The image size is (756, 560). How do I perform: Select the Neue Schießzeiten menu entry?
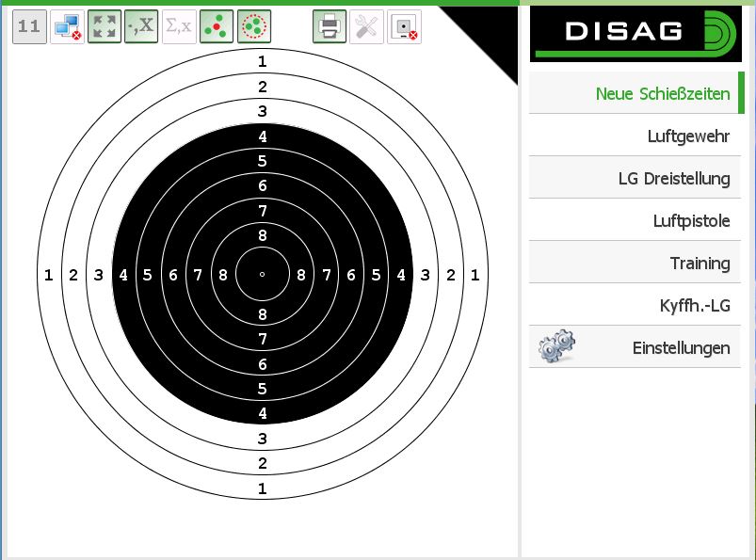click(662, 93)
